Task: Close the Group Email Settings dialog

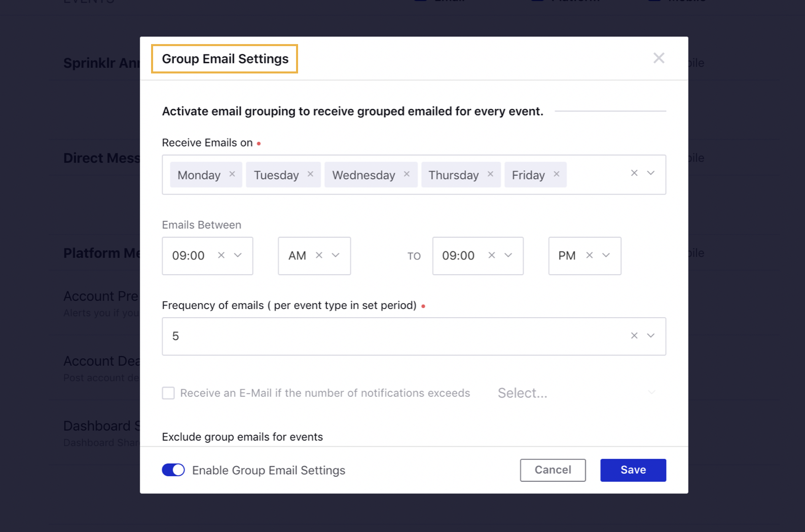Action: 658,58
